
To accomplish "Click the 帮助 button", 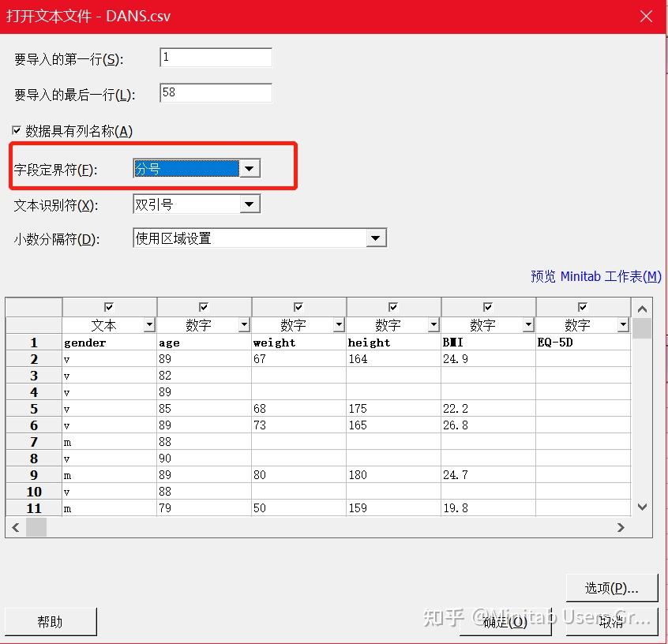I will click(51, 621).
